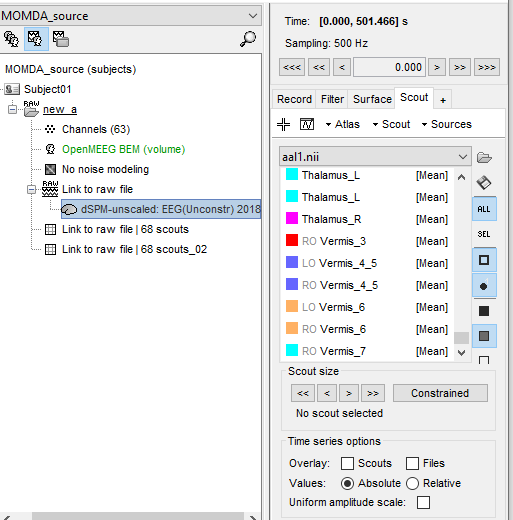This screenshot has height=520, width=513.
Task: Click the add scout crosshair icon
Action: 283,124
